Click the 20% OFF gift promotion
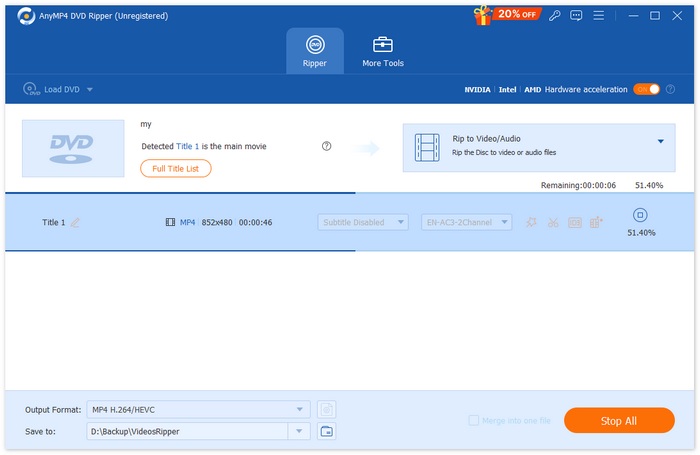The width and height of the screenshot is (700, 455). [x=510, y=15]
